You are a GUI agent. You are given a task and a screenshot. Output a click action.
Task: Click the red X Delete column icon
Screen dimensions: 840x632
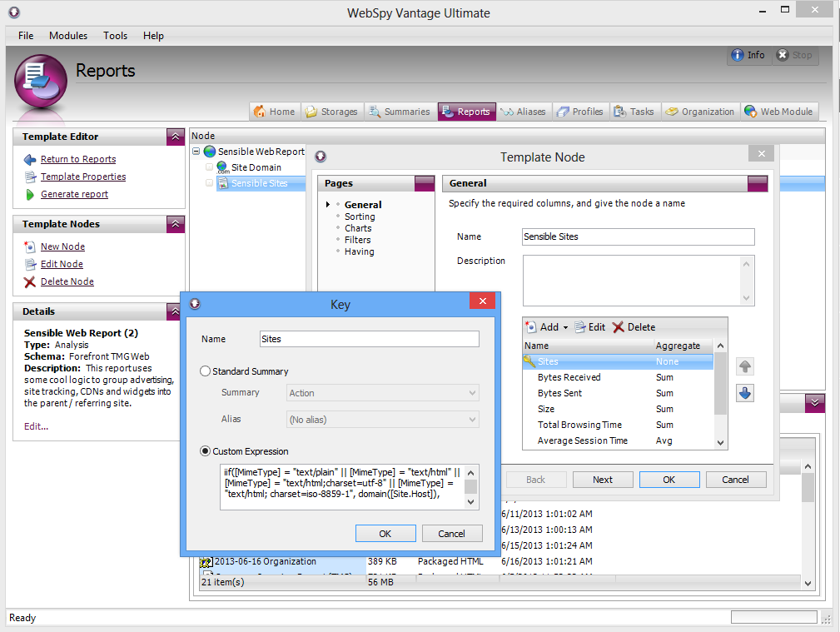point(619,327)
